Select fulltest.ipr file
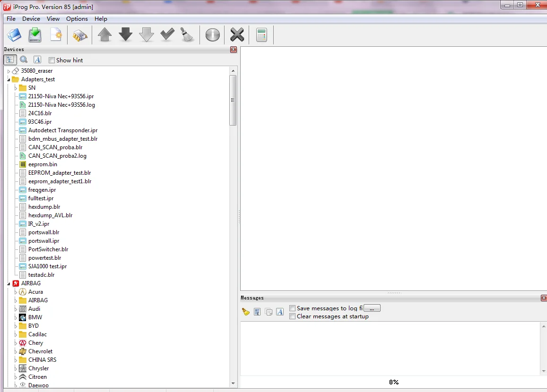The width and height of the screenshot is (547, 392). pos(41,198)
